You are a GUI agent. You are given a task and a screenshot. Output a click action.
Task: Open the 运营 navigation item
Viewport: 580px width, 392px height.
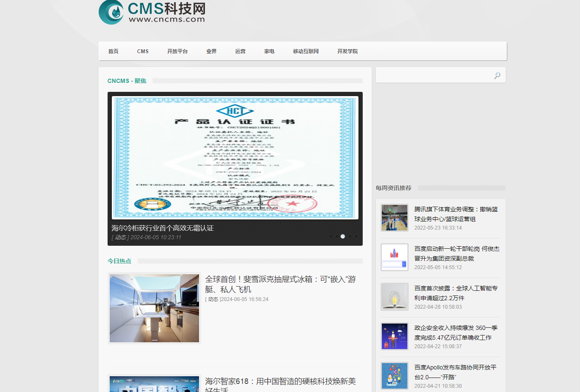pyautogui.click(x=240, y=51)
